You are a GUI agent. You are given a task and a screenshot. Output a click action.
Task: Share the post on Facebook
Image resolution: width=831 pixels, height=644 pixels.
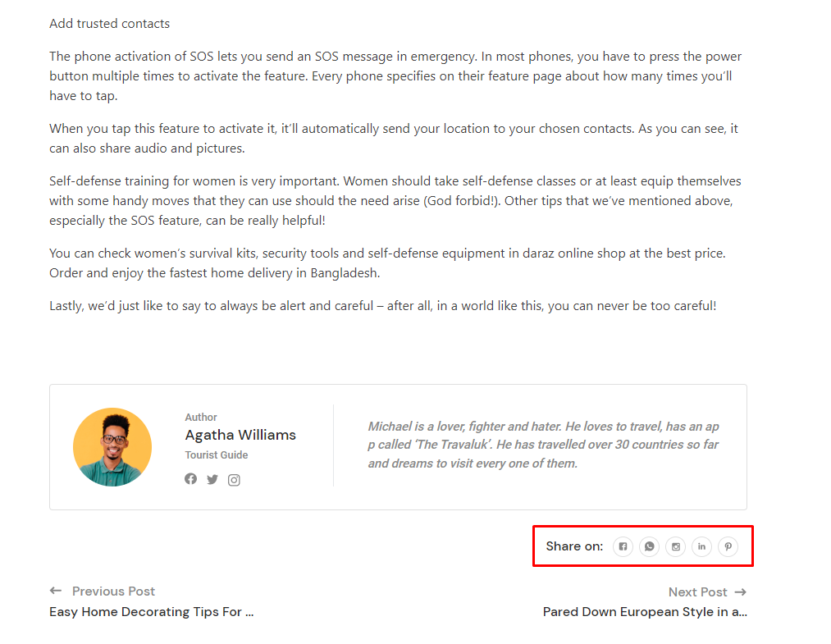click(623, 546)
